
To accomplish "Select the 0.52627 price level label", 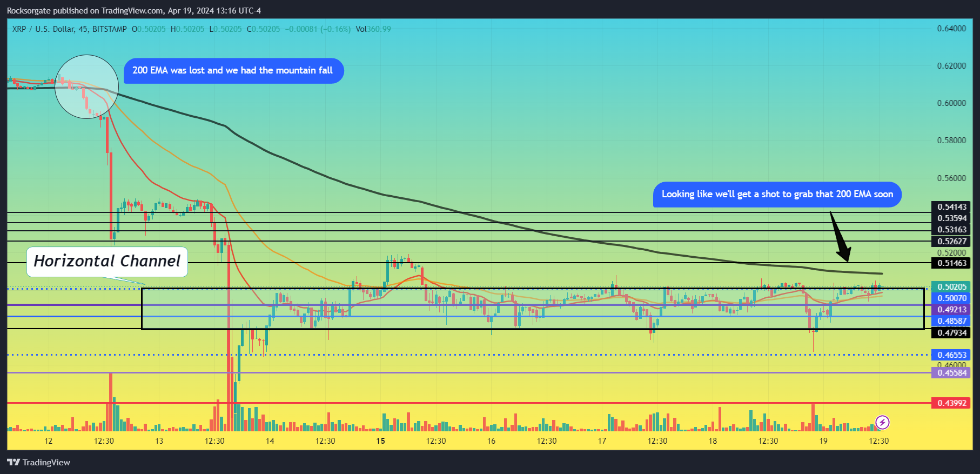I will 951,241.
